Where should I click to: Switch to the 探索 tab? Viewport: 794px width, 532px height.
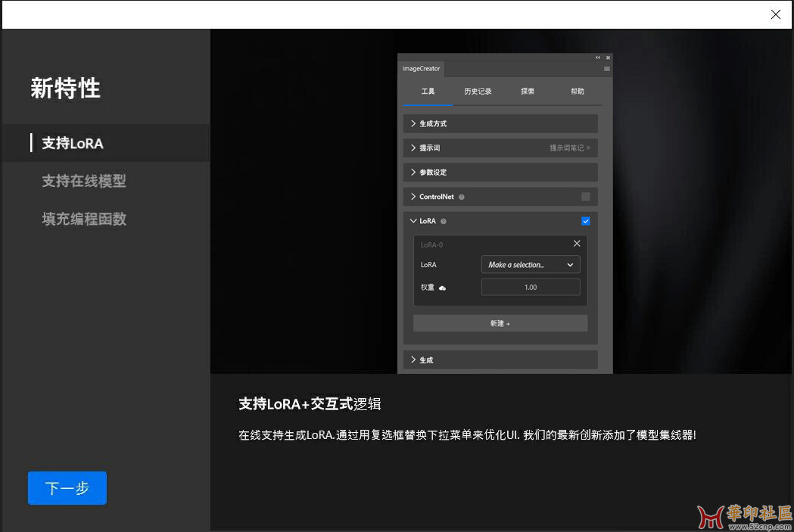click(x=527, y=91)
